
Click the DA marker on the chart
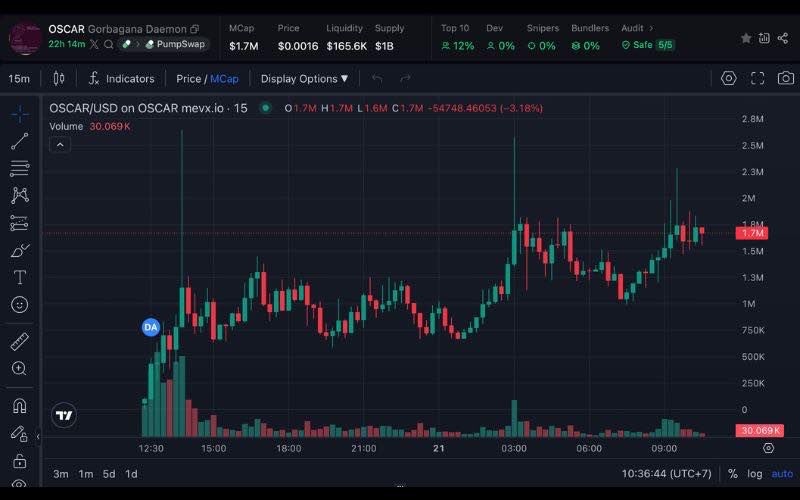(151, 327)
